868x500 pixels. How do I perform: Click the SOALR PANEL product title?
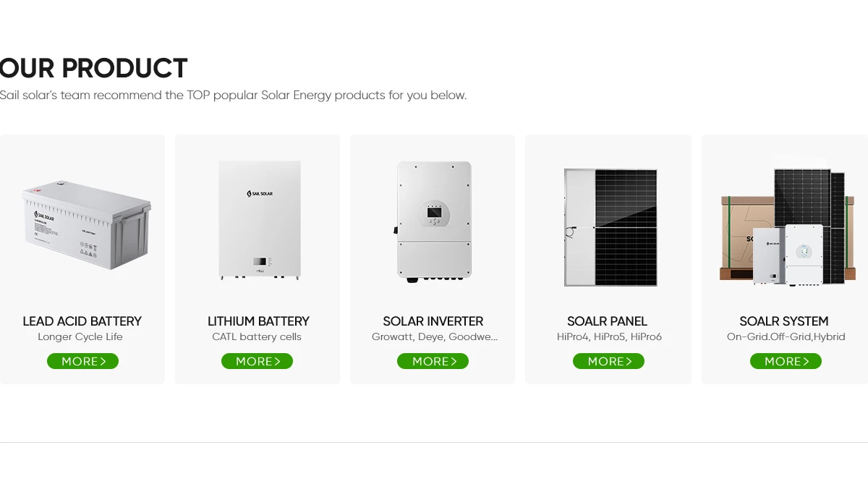608,321
